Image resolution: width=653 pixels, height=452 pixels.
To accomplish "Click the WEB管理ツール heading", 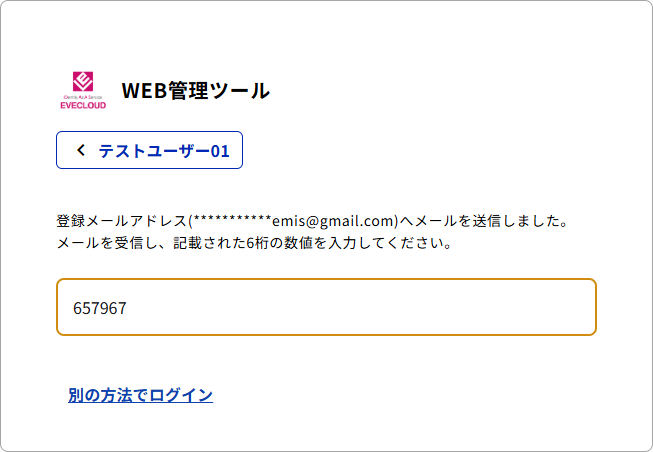I will [195, 90].
